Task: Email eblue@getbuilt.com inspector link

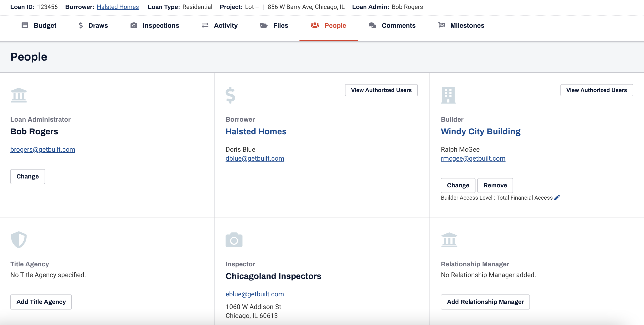Action: 255,294
